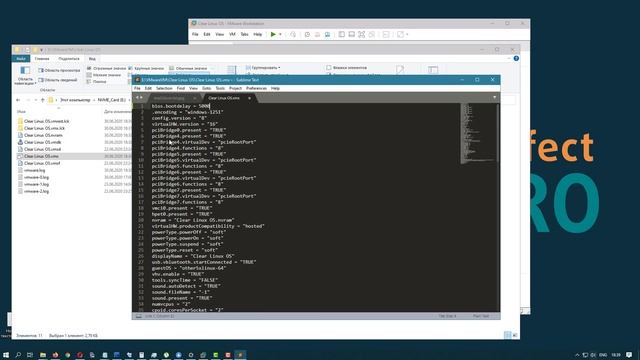Open the Windows Start menu
The height and width of the screenshot is (360, 640).
pos(6,355)
